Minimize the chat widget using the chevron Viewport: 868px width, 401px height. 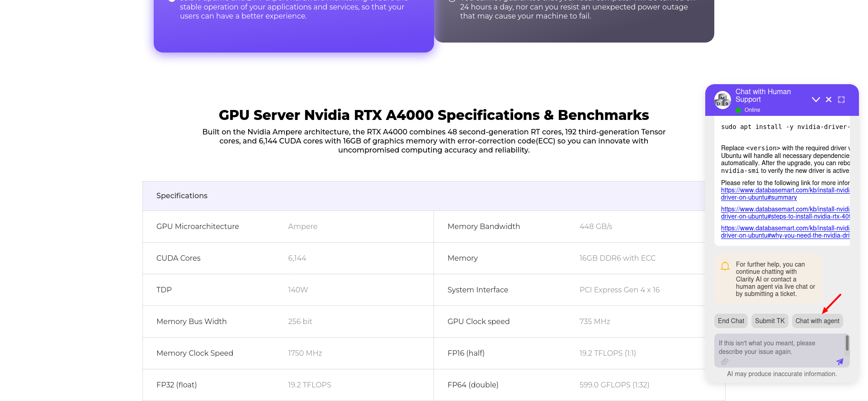click(816, 100)
